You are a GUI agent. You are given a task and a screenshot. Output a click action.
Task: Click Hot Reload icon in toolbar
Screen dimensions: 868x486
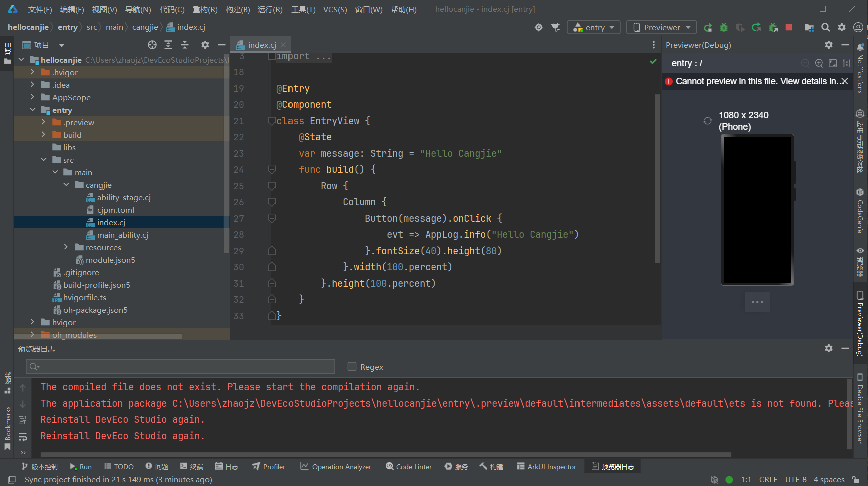click(x=756, y=27)
